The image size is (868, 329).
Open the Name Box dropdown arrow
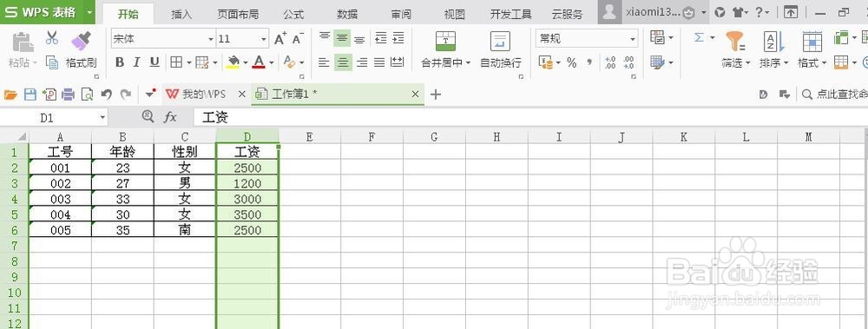pyautogui.click(x=102, y=117)
